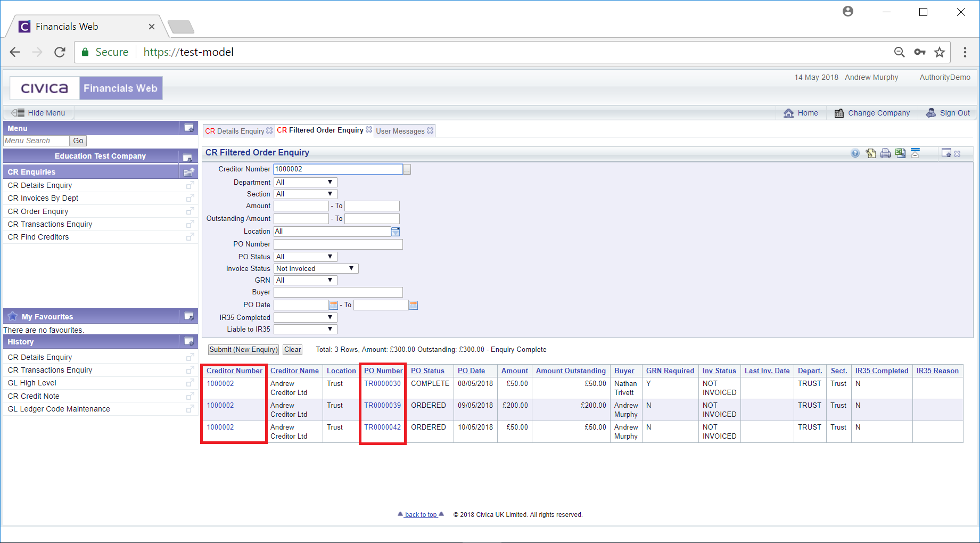The height and width of the screenshot is (543, 980).
Task: Print the enquiry using the printer icon
Action: (x=885, y=153)
